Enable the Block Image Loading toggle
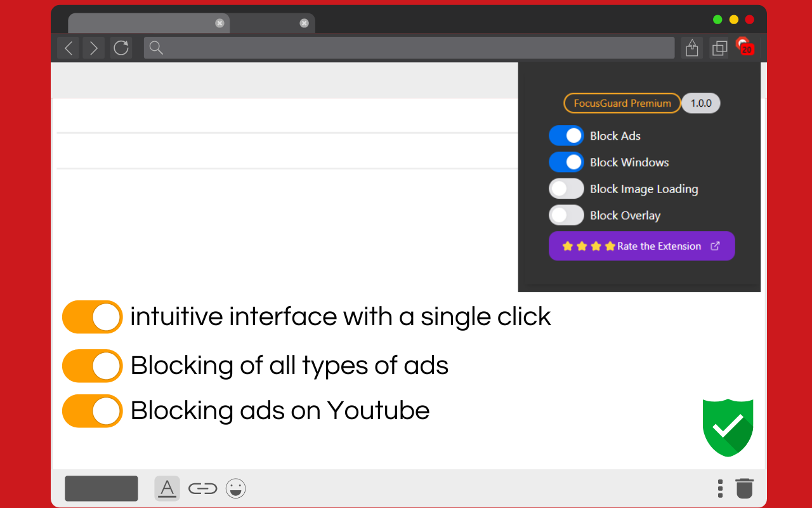Viewport: 812px width, 508px height. coord(566,189)
